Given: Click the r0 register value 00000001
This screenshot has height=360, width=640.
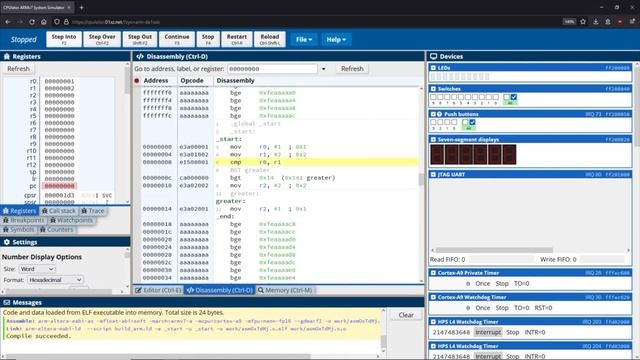Looking at the screenshot, I should click(60, 81).
